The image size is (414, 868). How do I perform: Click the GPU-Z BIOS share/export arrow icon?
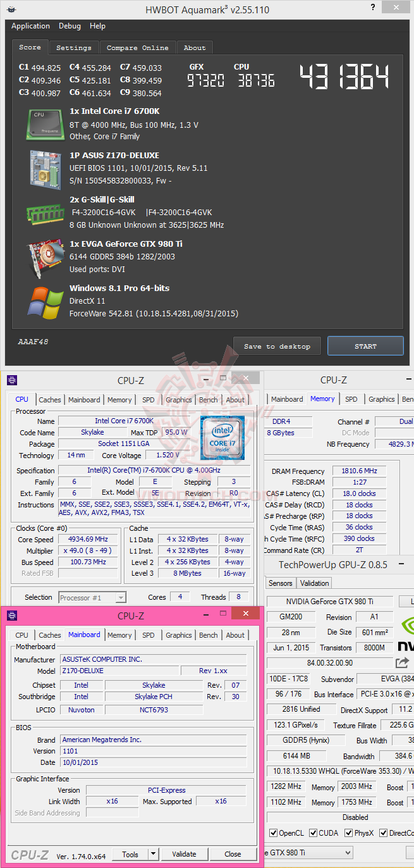pos(402,662)
